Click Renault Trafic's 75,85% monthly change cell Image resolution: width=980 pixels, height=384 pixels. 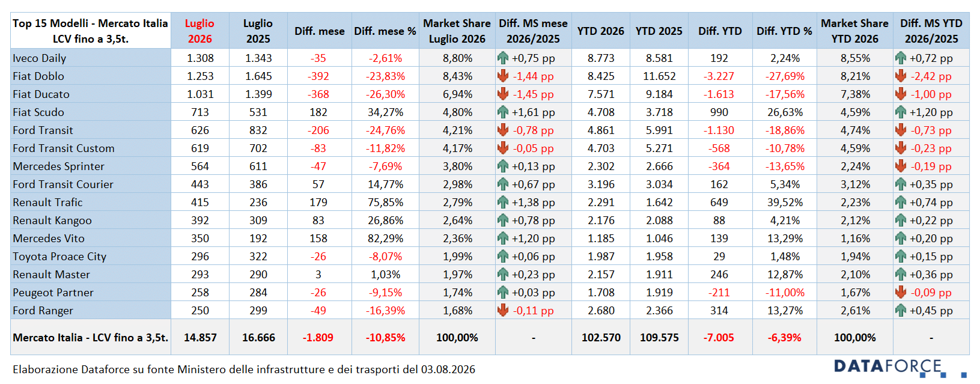tap(385, 203)
